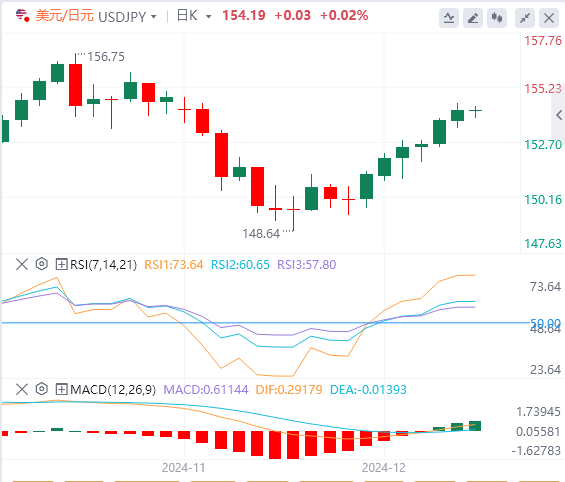Viewport: 565px width, 482px height.
Task: Click the 美元/日元 symbol name
Action: (x=65, y=16)
